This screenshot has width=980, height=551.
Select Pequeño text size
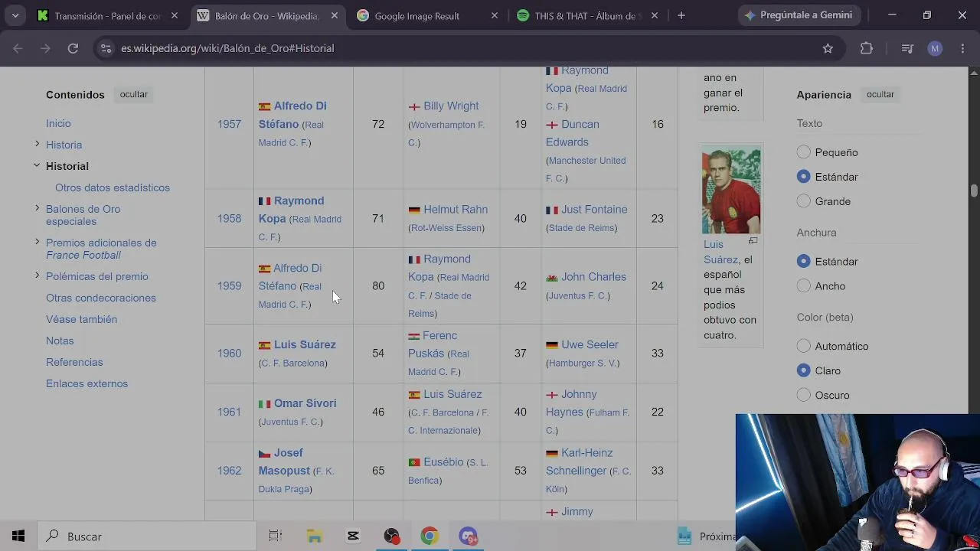[803, 152]
